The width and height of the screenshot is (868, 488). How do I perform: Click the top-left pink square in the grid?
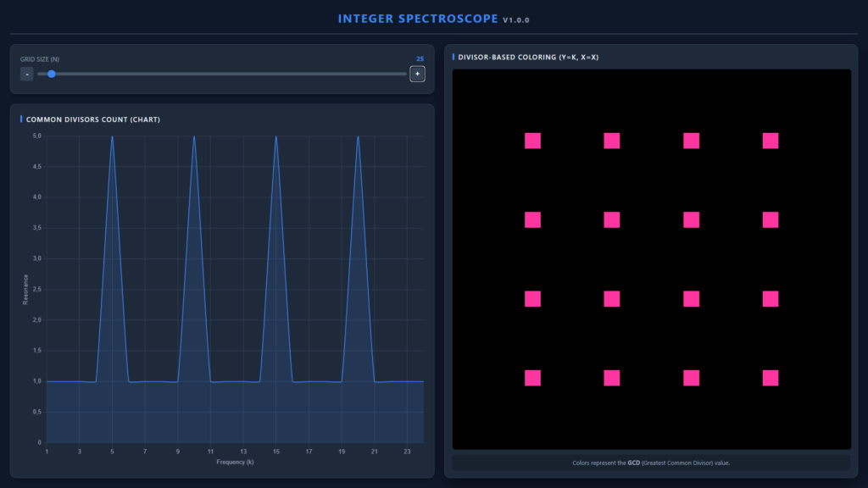tap(532, 141)
